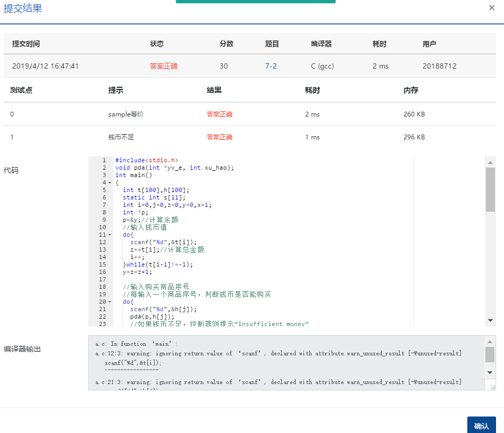Image resolution: width=504 pixels, height=433 pixels.
Task: Click the compiler value C (gcc)
Action: [322, 66]
